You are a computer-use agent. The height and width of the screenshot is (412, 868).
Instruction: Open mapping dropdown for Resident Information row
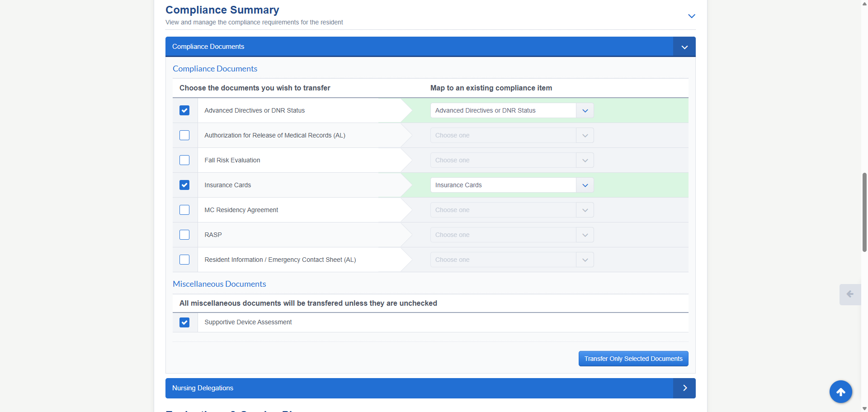point(512,260)
